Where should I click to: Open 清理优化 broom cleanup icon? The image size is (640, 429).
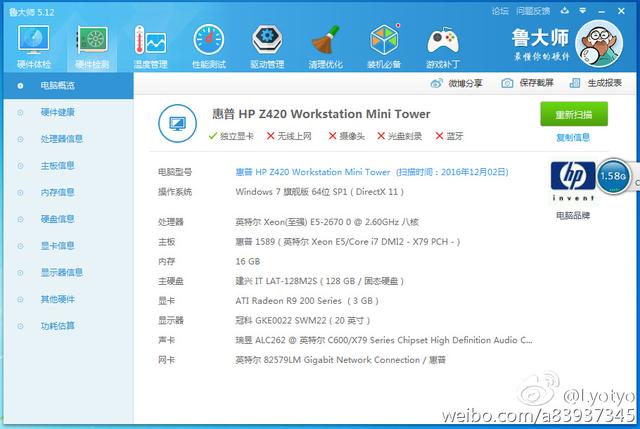(x=325, y=46)
